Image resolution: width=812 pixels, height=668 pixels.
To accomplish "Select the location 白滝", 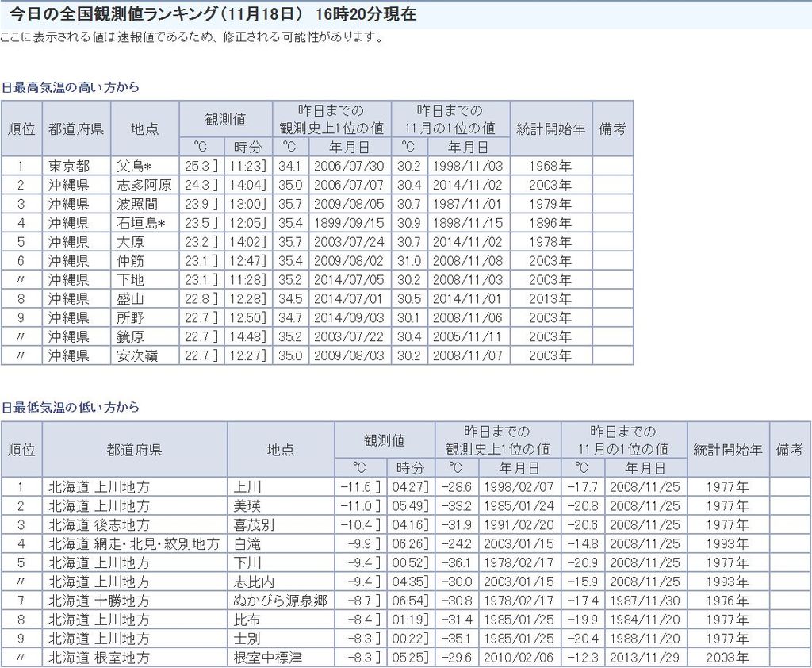I will click(x=247, y=543).
